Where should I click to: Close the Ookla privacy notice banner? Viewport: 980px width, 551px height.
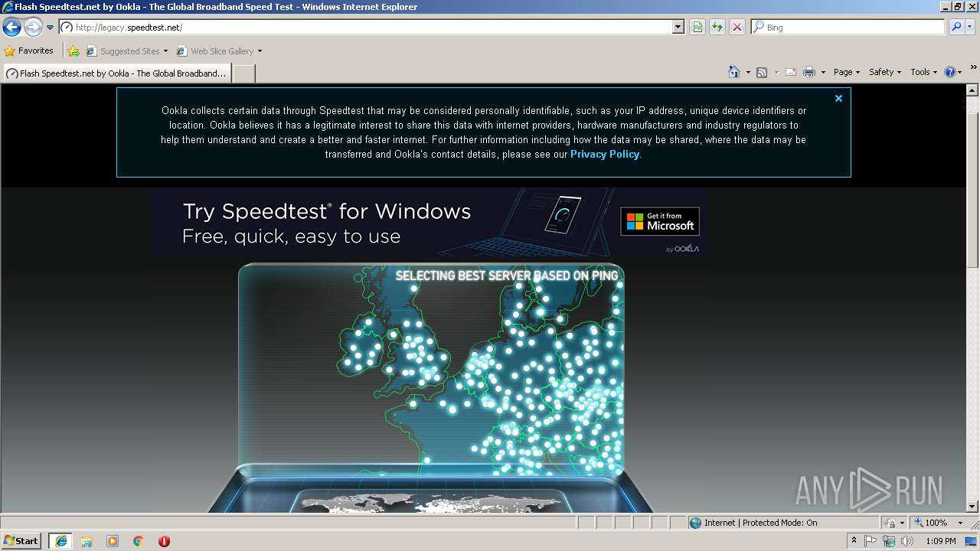click(x=838, y=98)
